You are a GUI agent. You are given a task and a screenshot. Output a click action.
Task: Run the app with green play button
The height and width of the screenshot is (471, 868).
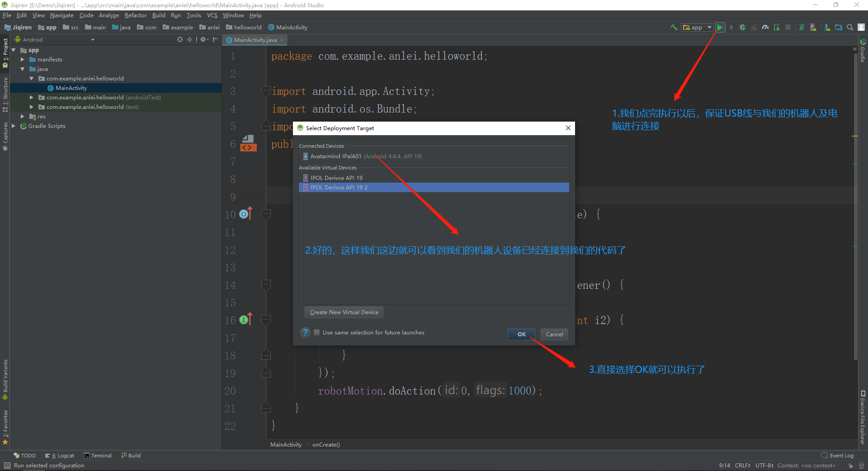[720, 28]
